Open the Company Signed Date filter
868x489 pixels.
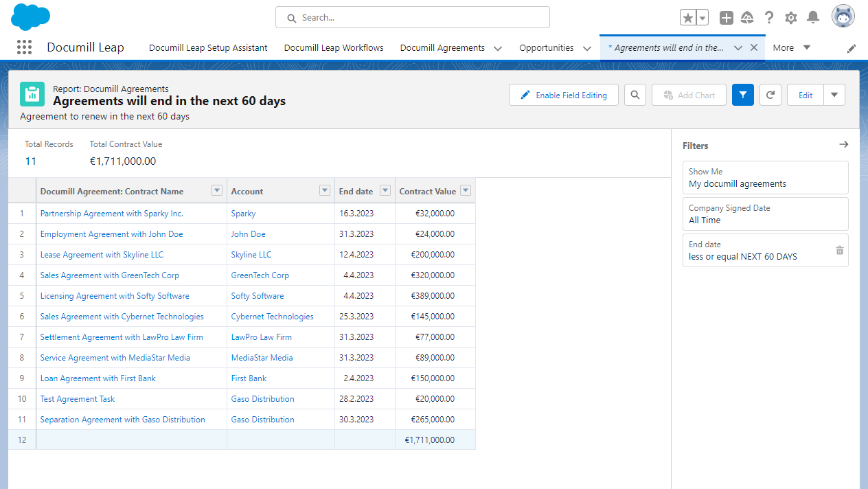click(x=765, y=214)
